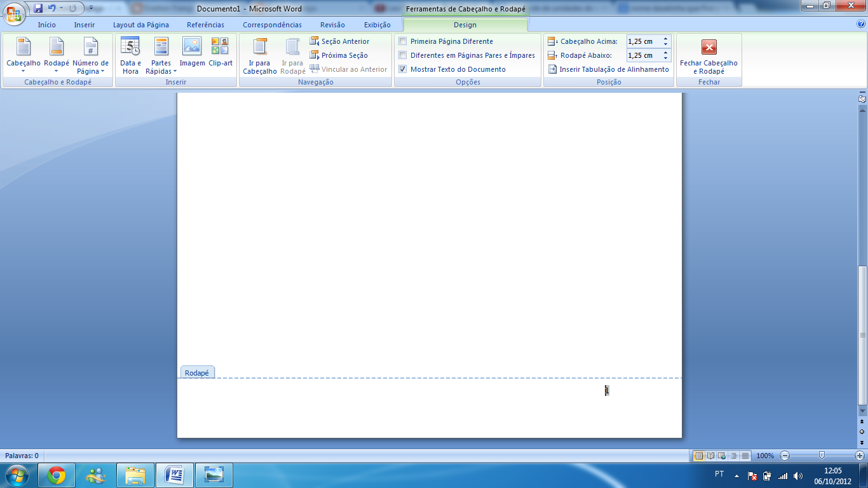The image size is (868, 488).
Task: Switch to Draft view
Action: tap(745, 456)
